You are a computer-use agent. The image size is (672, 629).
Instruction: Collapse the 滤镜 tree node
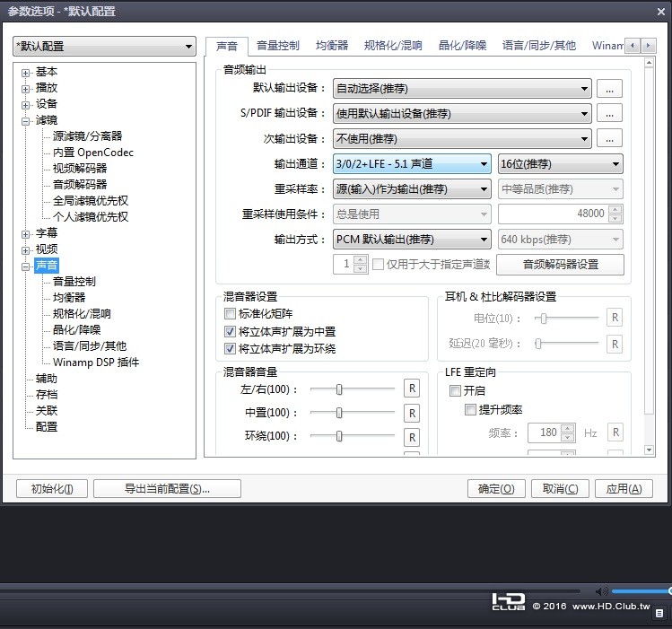[x=26, y=121]
